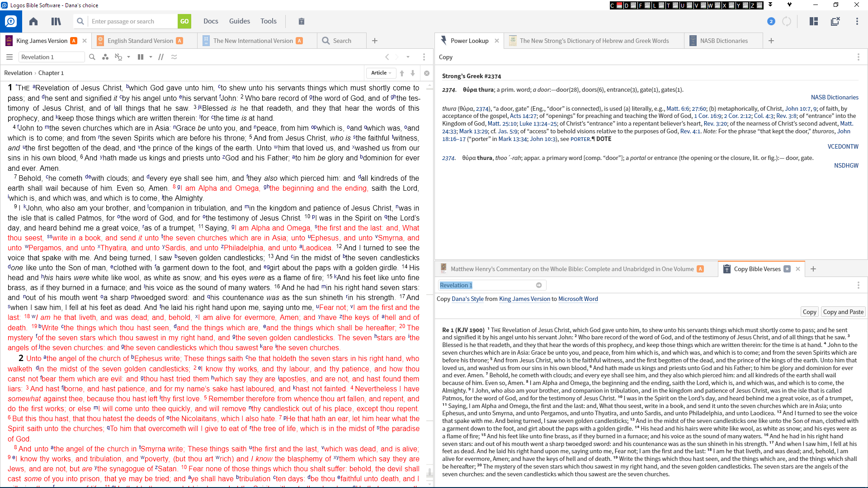
Task: Close the Copy Bible Verses tab
Action: tap(798, 269)
